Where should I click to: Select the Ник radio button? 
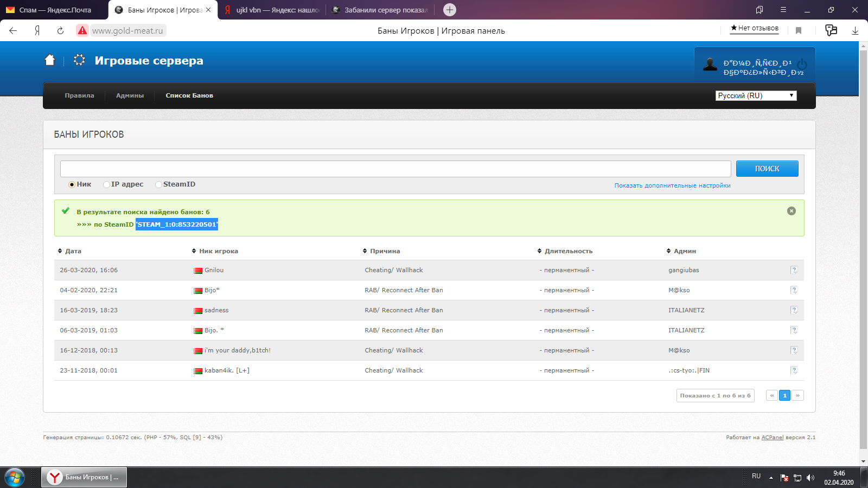click(x=72, y=184)
